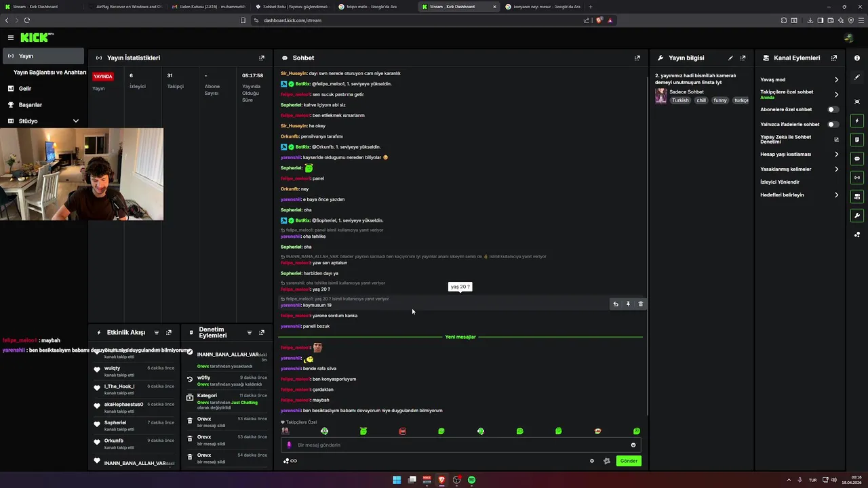The image size is (868, 488).
Task: Open the emoji picker in message box
Action: 633,445
